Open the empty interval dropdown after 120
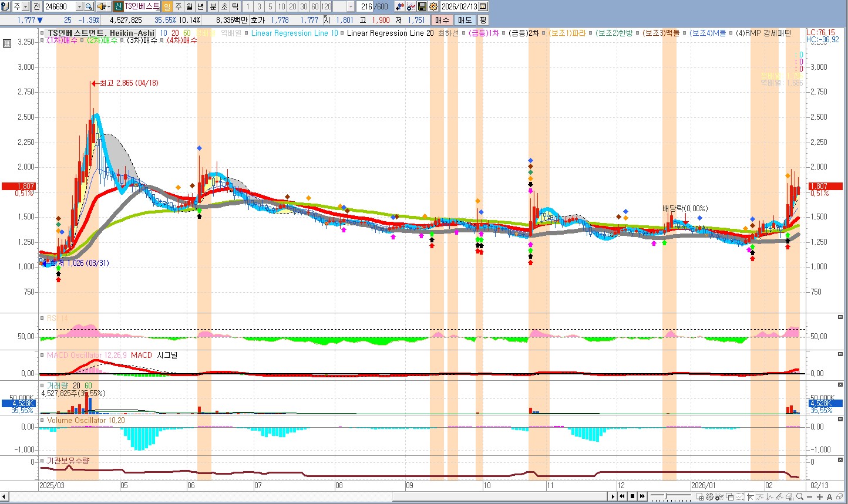 click(x=351, y=6)
